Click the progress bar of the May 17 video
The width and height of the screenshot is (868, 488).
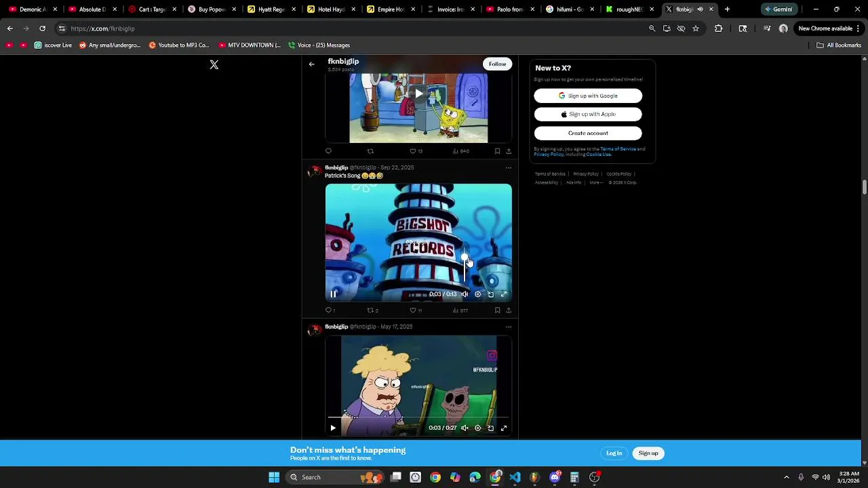[418, 418]
